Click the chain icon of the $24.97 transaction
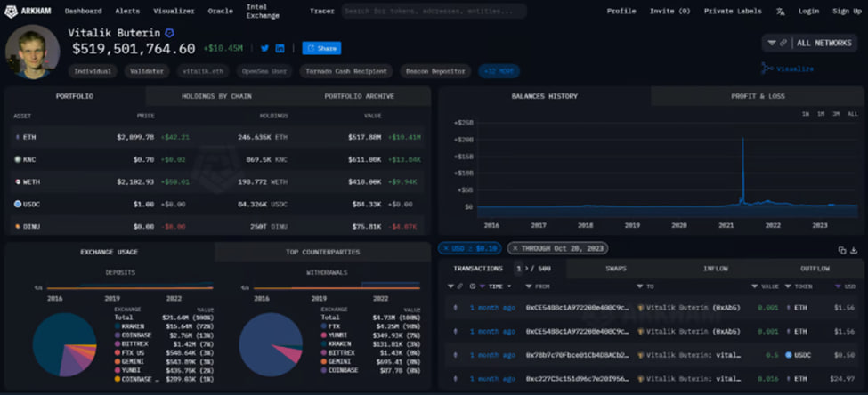This screenshot has width=868, height=395. pos(455,379)
